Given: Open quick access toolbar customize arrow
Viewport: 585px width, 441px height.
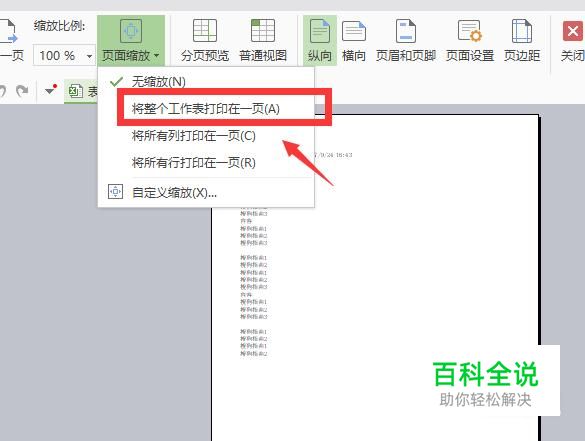Looking at the screenshot, I should click(50, 90).
